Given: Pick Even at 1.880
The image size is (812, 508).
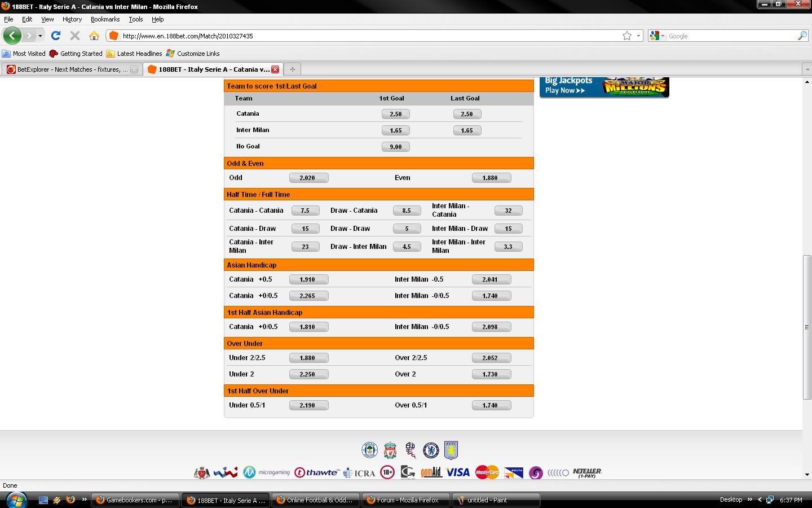Looking at the screenshot, I should (x=491, y=178).
